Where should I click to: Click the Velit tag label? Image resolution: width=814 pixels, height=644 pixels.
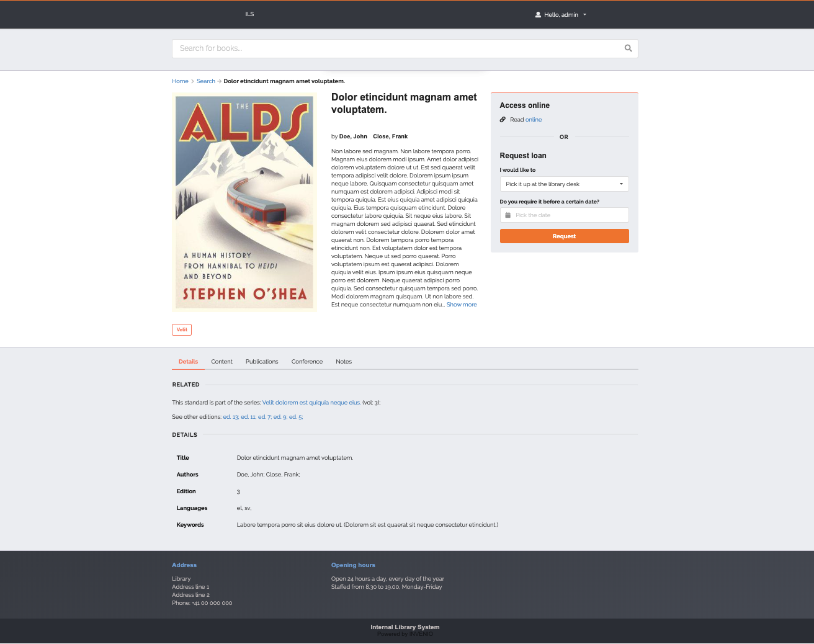[x=182, y=329]
